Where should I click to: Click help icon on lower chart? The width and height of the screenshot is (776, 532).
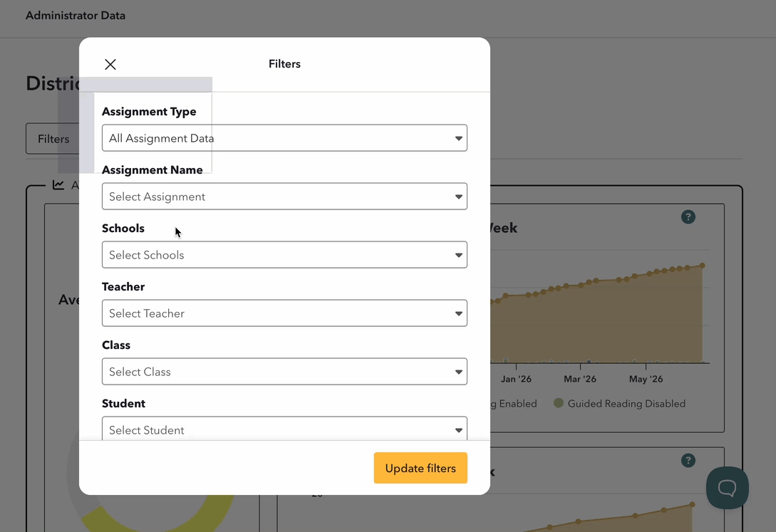tap(688, 461)
